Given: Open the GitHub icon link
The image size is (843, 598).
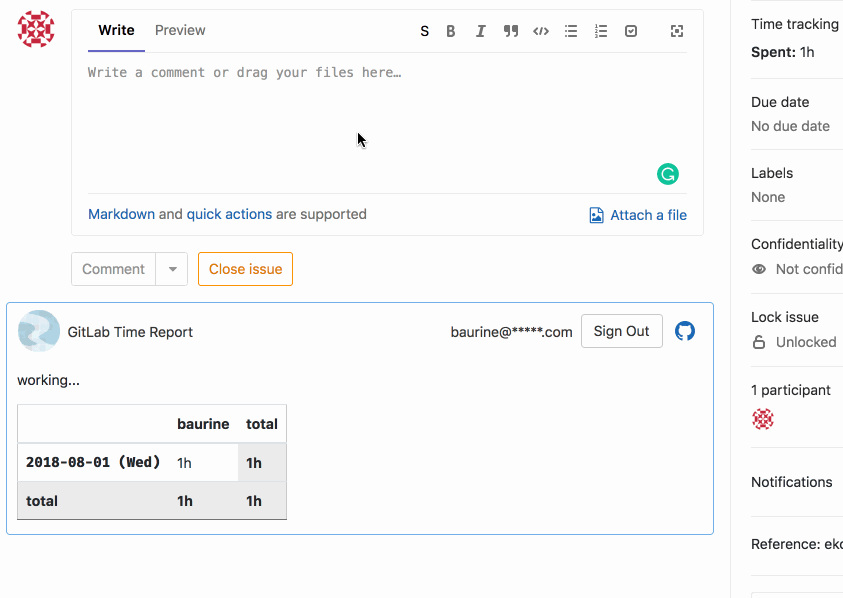Looking at the screenshot, I should (x=685, y=331).
